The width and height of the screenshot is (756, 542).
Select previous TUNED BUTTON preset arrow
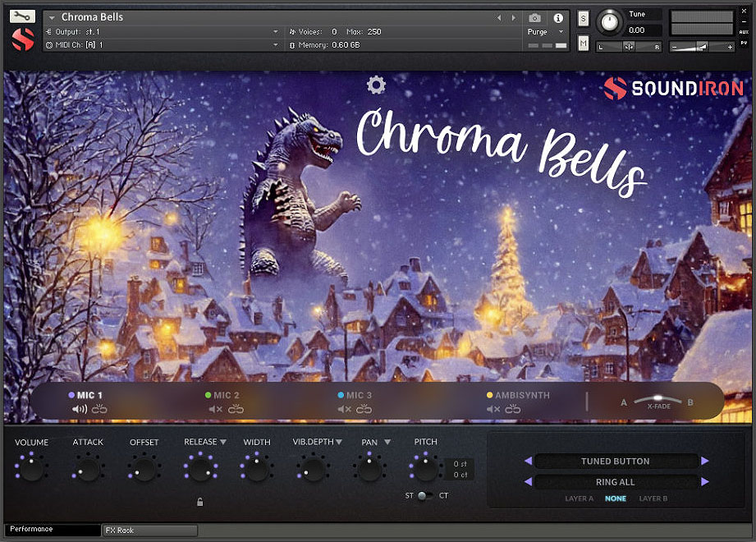528,461
